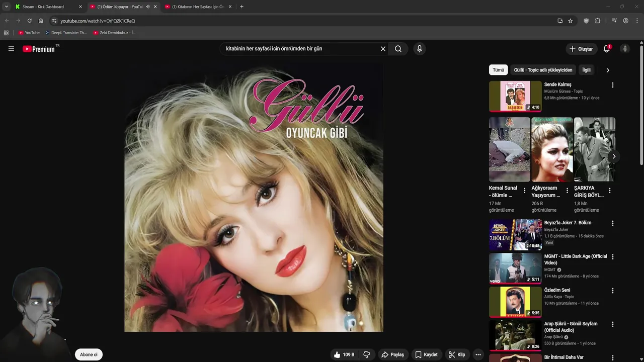
Task: Click the Oluştur create button
Action: pos(581,49)
